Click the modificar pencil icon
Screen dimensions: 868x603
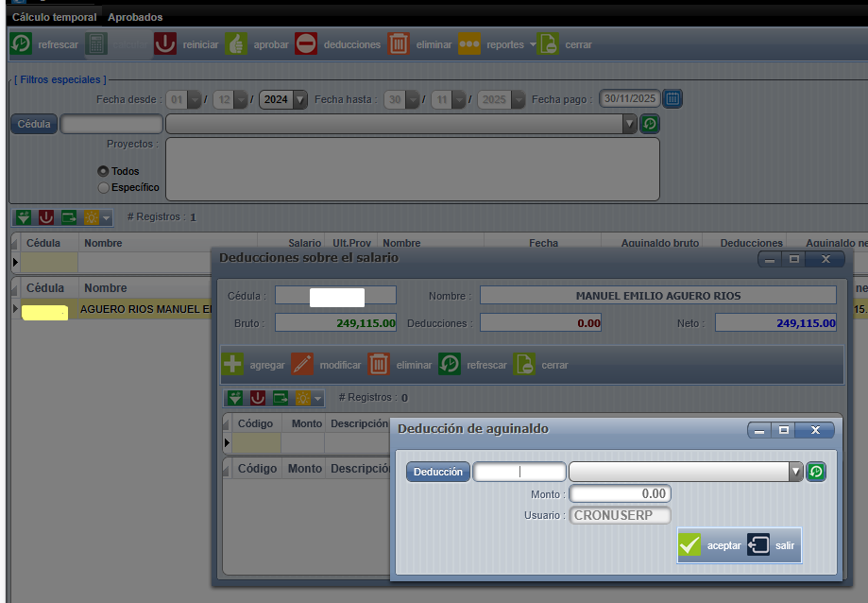[x=302, y=365]
